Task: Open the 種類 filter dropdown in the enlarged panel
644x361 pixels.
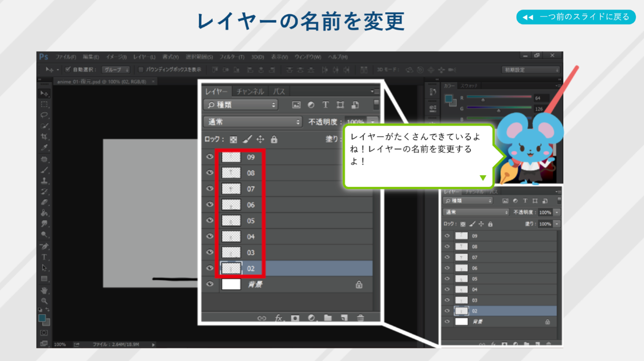Action: [241, 105]
